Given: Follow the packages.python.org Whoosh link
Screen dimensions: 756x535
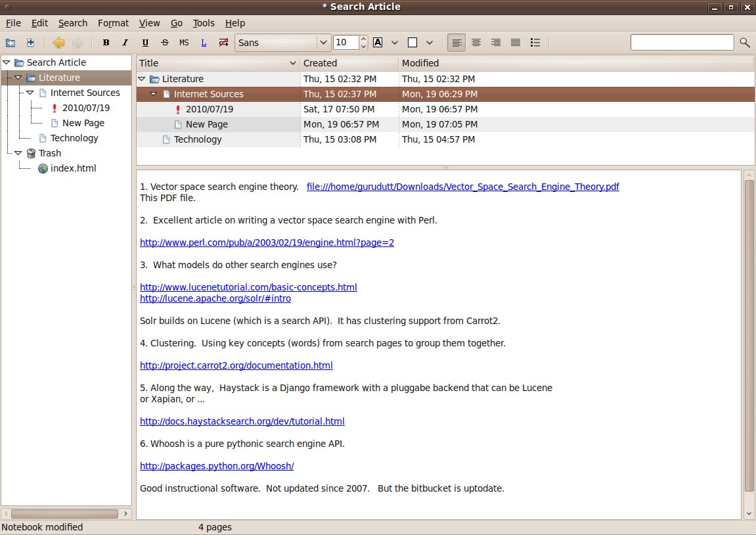Looking at the screenshot, I should click(217, 466).
